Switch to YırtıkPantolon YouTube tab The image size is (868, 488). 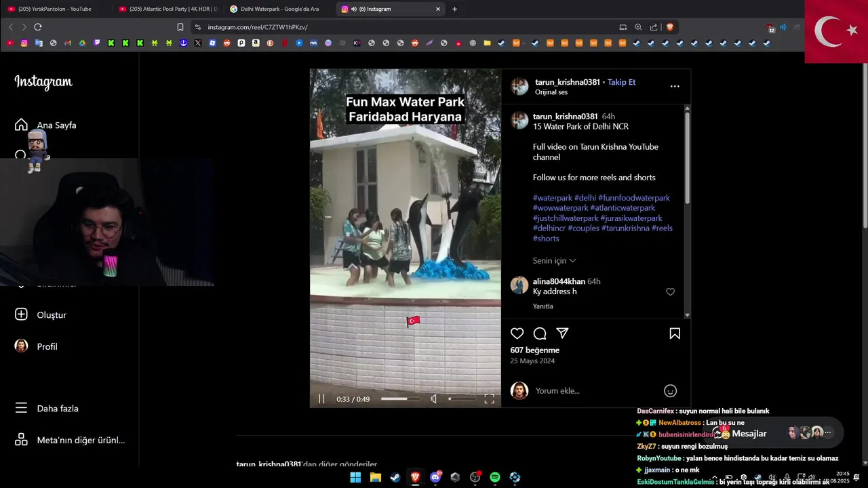click(54, 9)
